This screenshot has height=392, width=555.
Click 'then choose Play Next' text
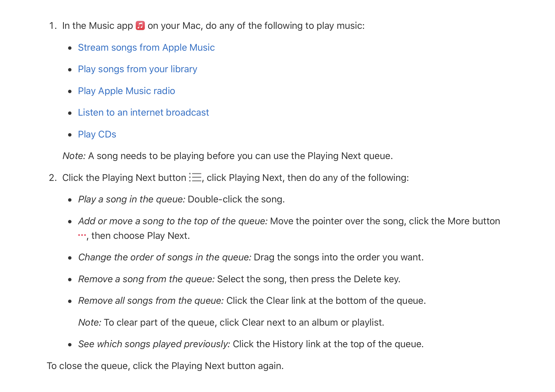click(x=141, y=235)
